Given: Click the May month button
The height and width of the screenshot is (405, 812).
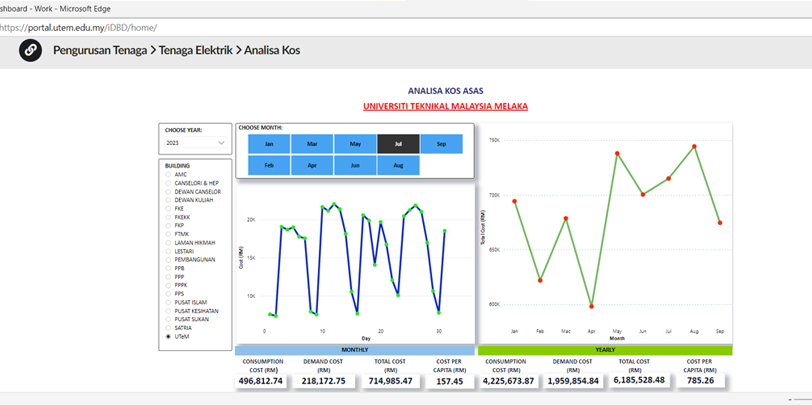Looking at the screenshot, I should point(355,144).
